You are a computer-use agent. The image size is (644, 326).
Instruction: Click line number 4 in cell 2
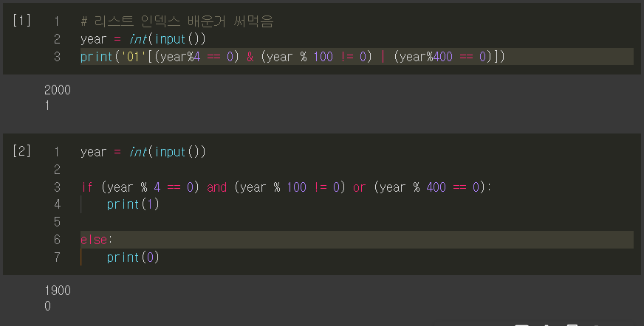[57, 204]
